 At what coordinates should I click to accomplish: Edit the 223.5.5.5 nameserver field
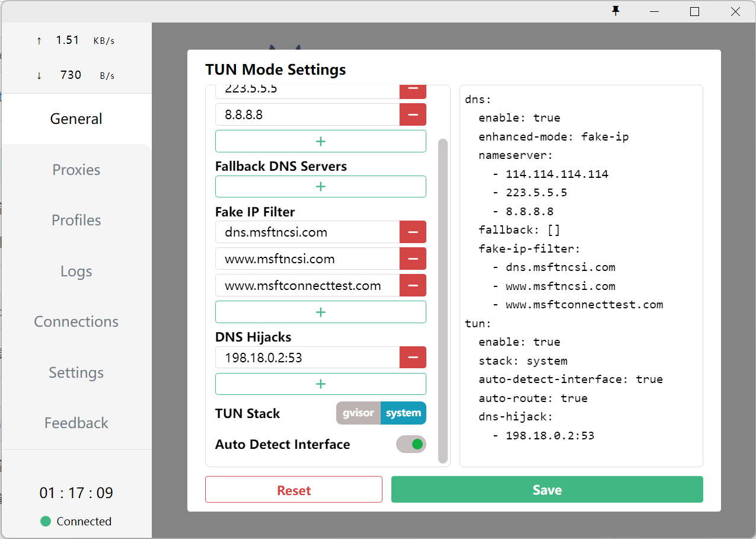pyautogui.click(x=307, y=91)
